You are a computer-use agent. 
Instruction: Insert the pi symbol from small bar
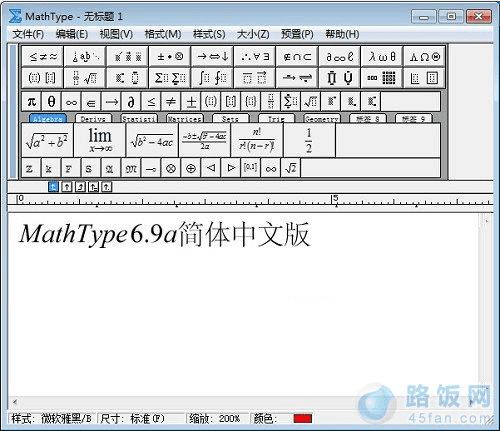click(x=31, y=102)
